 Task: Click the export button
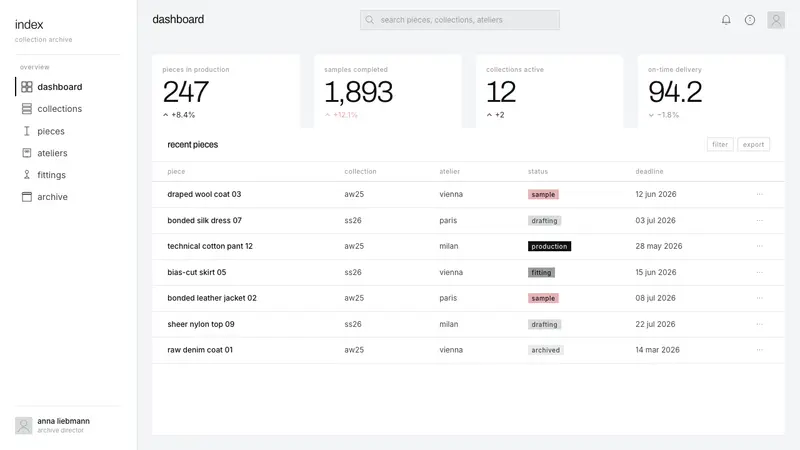coord(753,144)
